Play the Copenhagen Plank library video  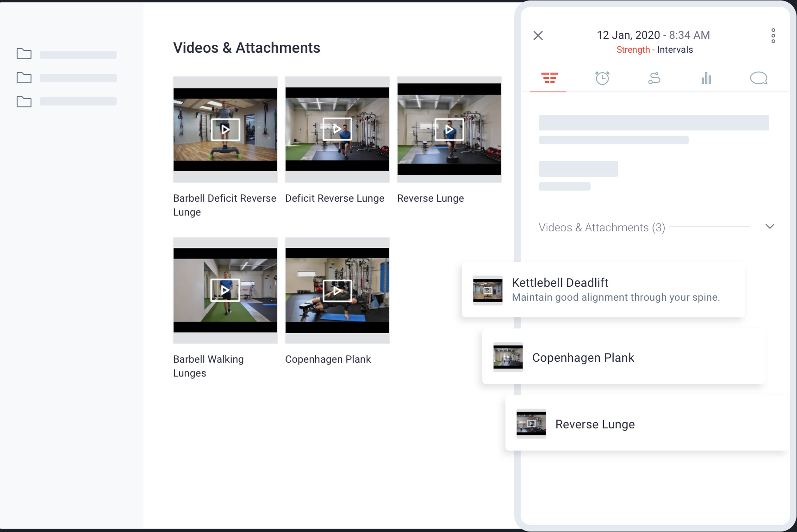(x=337, y=291)
